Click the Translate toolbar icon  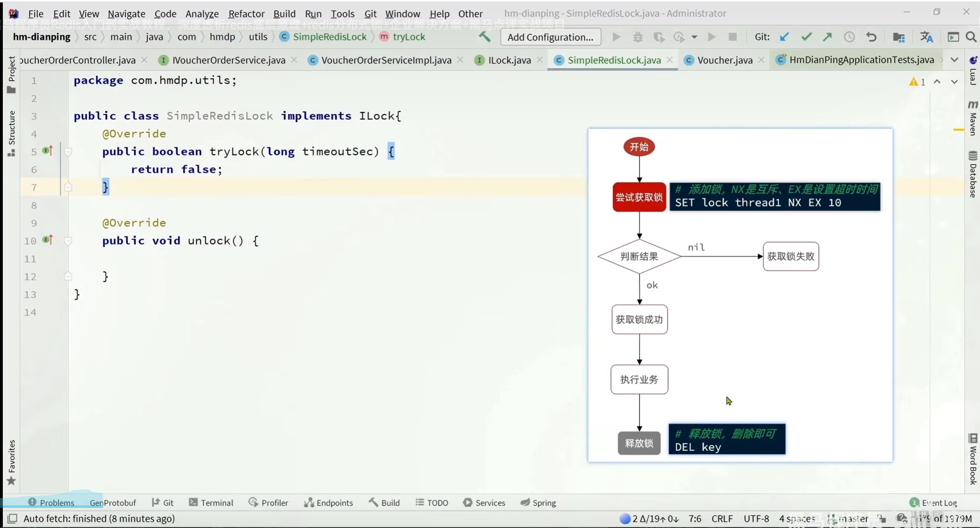pyautogui.click(x=926, y=37)
